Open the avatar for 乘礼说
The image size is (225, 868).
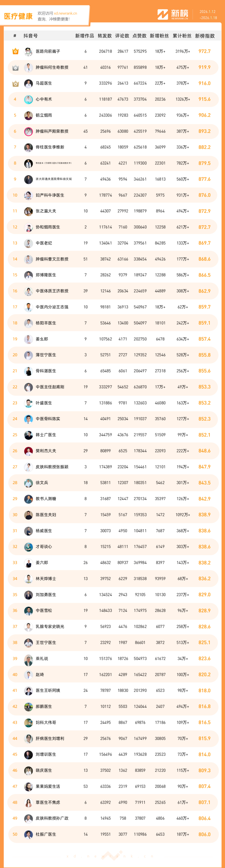click(x=28, y=659)
